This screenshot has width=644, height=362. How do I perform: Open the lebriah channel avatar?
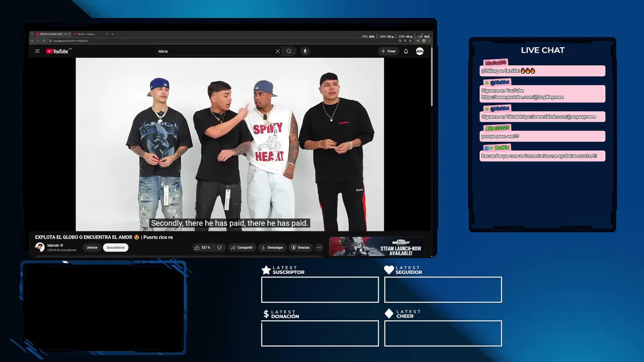click(x=40, y=247)
